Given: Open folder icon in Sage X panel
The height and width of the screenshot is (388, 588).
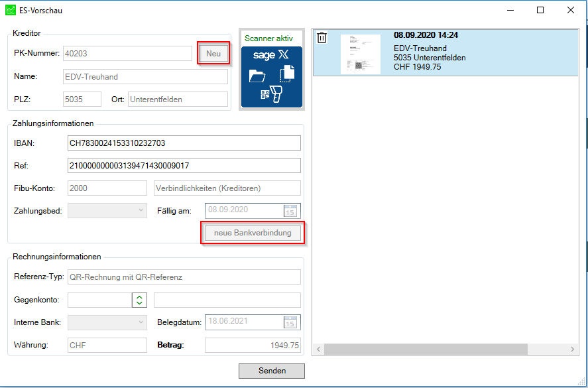Looking at the screenshot, I should pyautogui.click(x=257, y=76).
